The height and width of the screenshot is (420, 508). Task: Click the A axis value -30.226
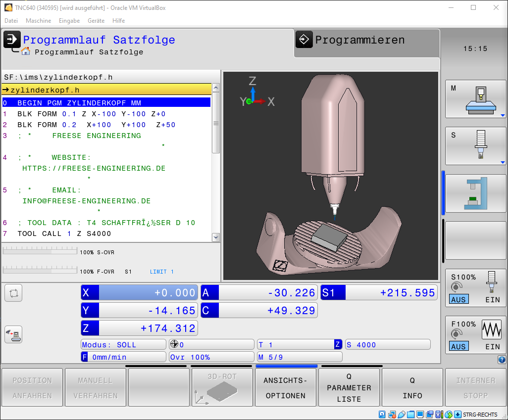[x=291, y=293]
